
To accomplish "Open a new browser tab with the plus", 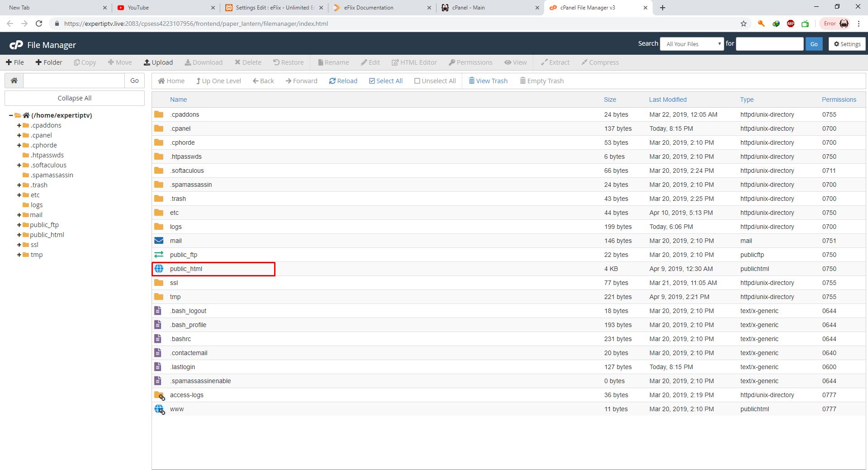I will pyautogui.click(x=663, y=8).
